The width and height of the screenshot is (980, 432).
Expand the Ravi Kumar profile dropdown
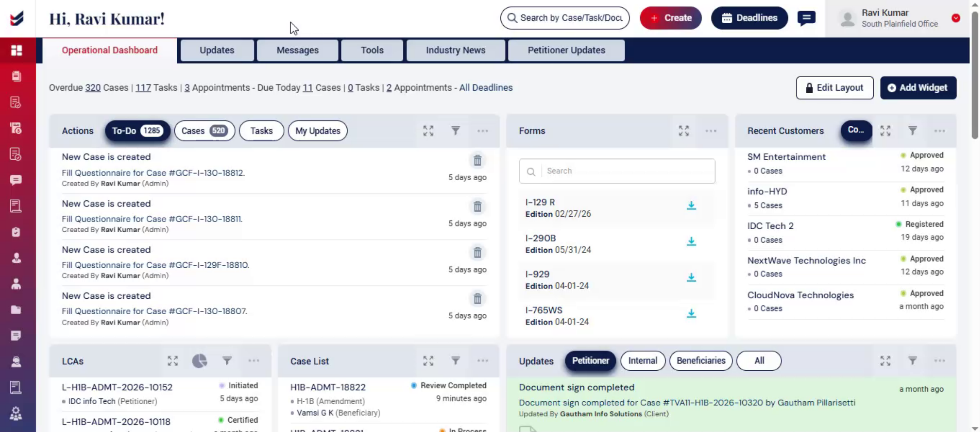tap(956, 18)
